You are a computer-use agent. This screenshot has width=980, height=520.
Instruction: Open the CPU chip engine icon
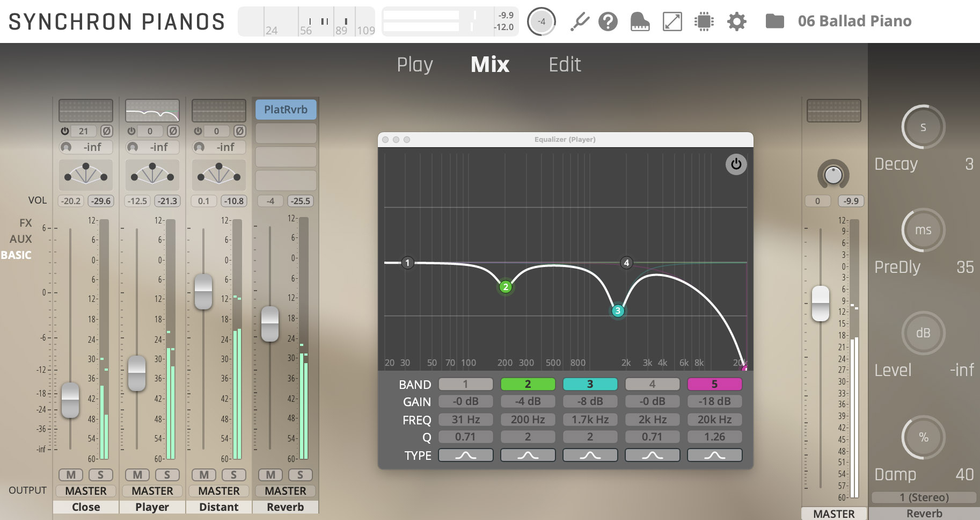click(704, 21)
